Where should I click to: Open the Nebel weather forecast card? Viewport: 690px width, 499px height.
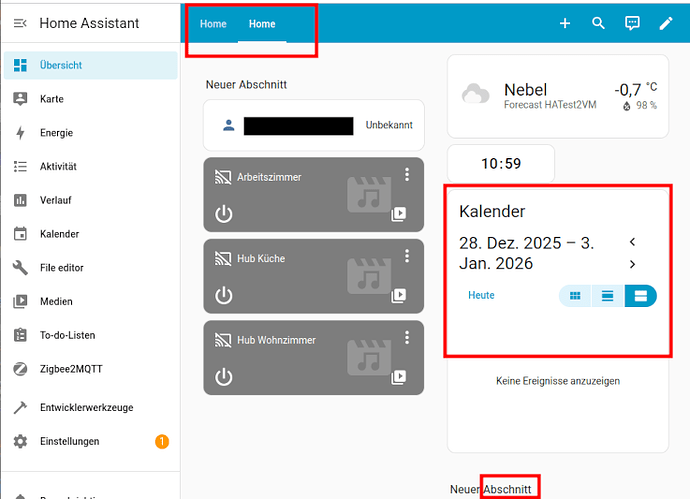coord(558,96)
